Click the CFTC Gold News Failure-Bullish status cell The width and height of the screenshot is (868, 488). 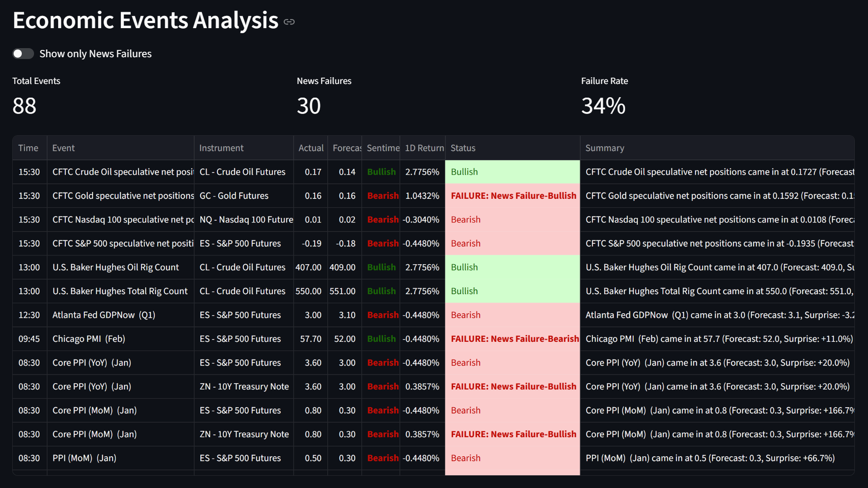513,196
